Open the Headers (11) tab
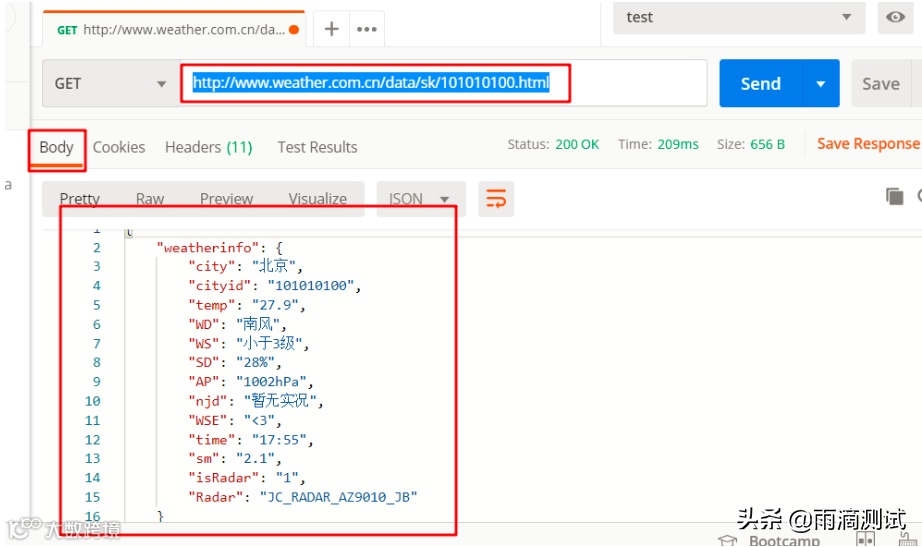This screenshot has width=922, height=547. tap(208, 147)
